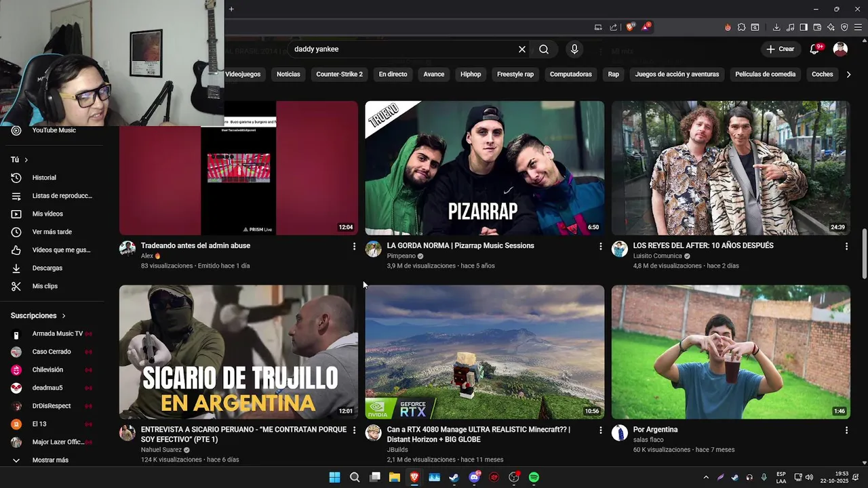Screen dimensions: 868x488
Task: Open Listas de reproducción sidebar item
Action: (x=54, y=196)
